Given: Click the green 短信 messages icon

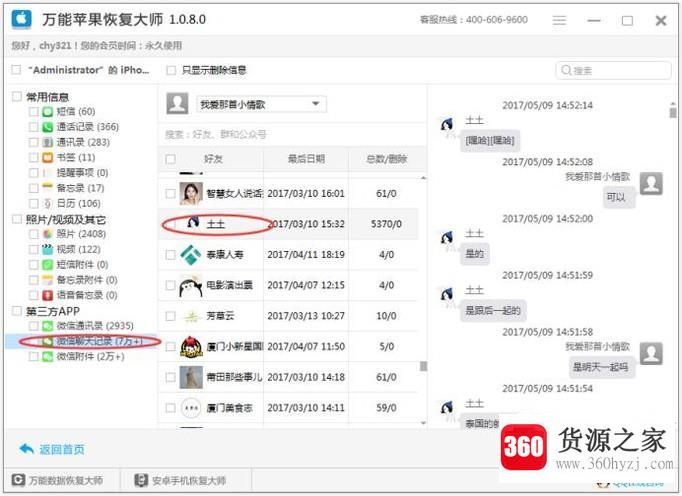Looking at the screenshot, I should 47,112.
